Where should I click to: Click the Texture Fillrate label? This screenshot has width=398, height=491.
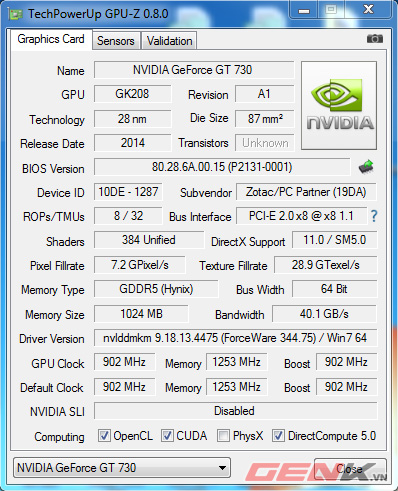pos(233,266)
